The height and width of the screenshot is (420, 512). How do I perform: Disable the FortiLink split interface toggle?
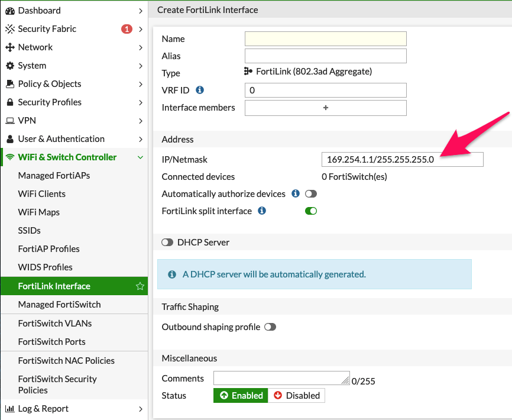[x=311, y=210]
